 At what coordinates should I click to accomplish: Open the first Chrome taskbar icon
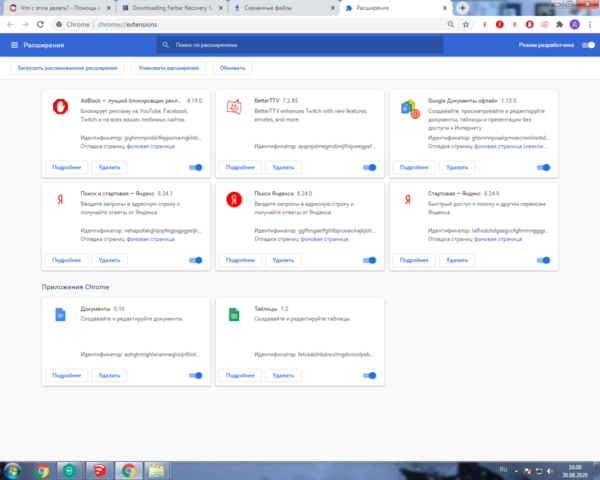(x=42, y=471)
